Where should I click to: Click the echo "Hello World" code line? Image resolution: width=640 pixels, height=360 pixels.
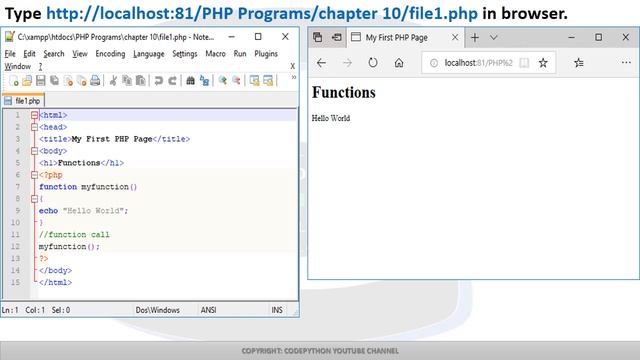(x=83, y=211)
